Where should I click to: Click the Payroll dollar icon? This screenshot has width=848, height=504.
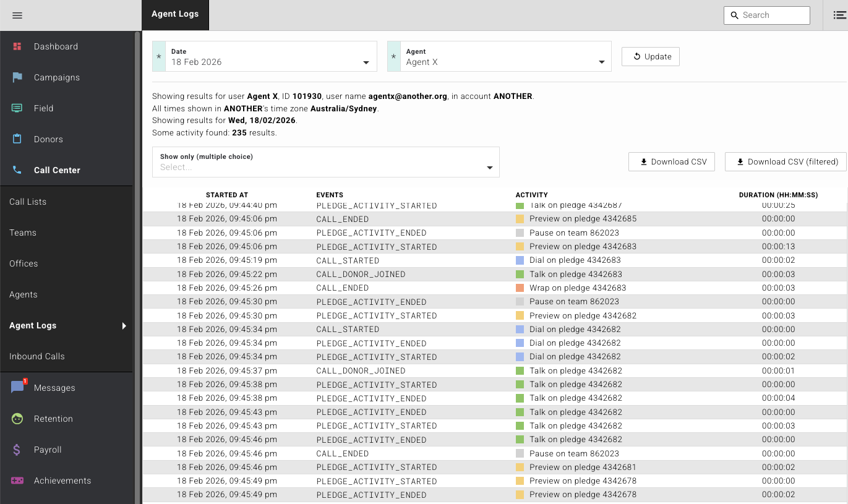17,450
